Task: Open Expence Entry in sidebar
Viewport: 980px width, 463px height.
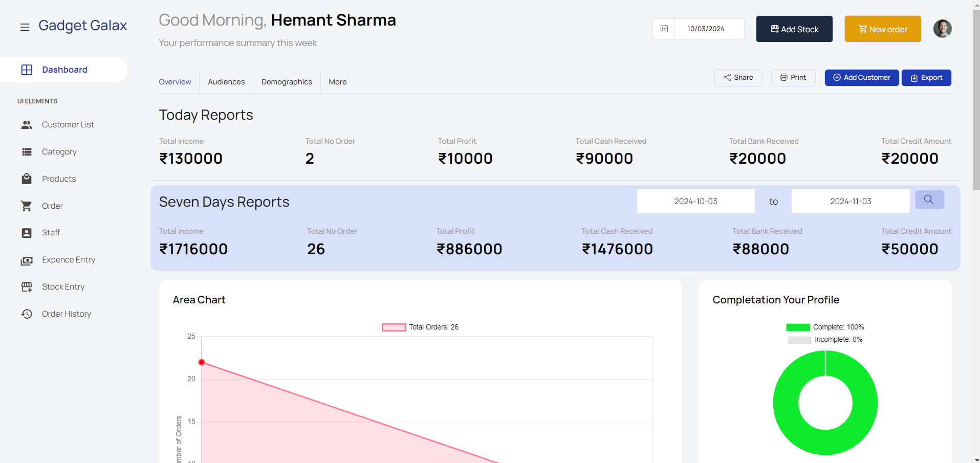Action: coord(69,260)
